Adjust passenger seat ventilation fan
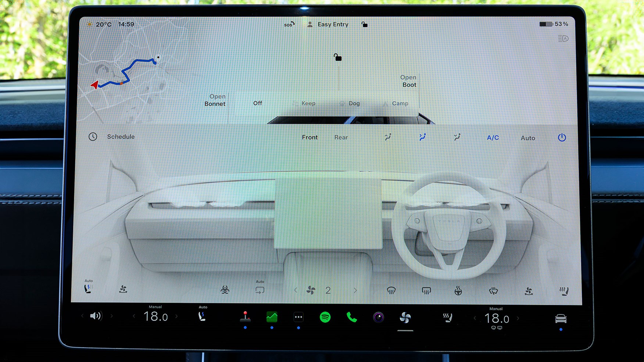 pos(123,289)
